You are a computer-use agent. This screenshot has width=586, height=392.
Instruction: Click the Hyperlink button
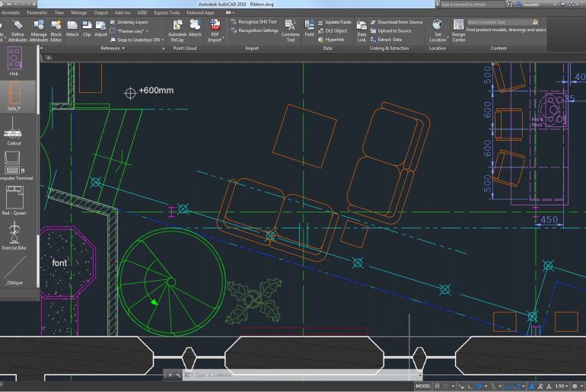coord(335,40)
